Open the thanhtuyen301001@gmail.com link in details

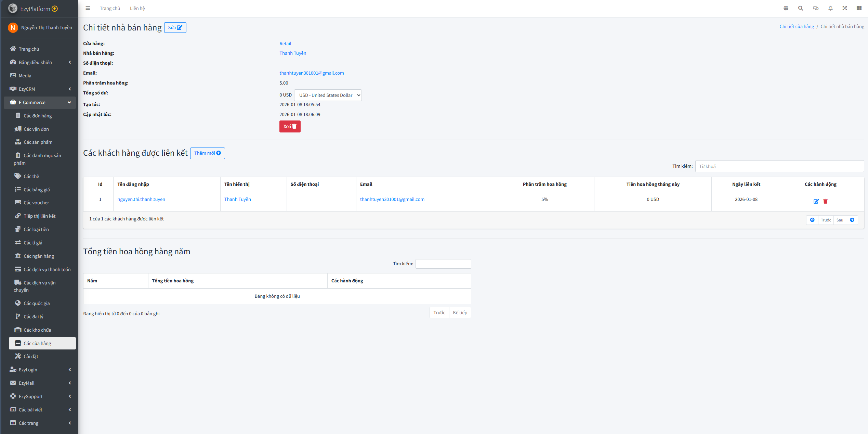(x=312, y=73)
